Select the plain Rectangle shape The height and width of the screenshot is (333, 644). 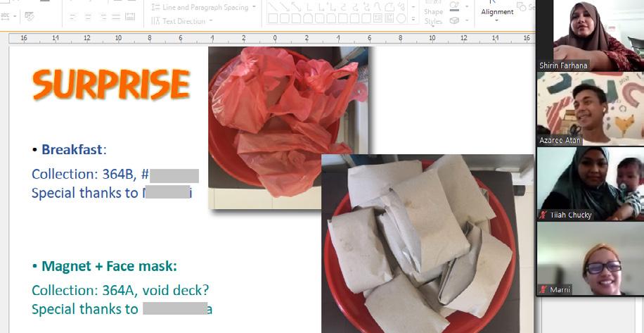click(x=273, y=18)
